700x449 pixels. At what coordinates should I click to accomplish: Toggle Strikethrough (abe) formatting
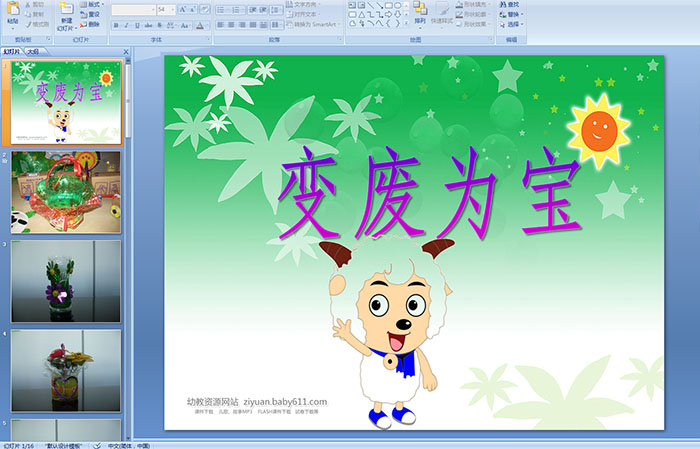click(x=148, y=25)
